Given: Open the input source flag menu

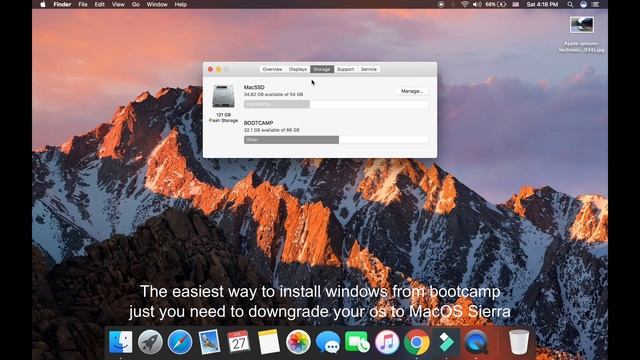Looking at the screenshot, I should [x=516, y=4].
